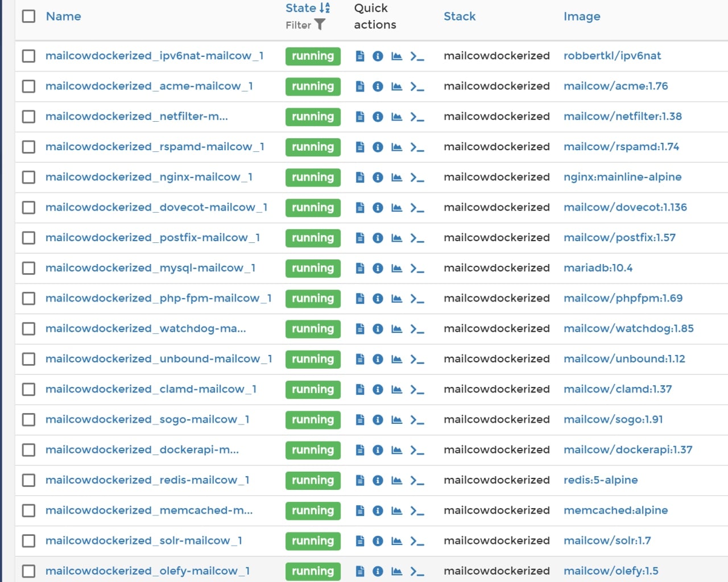Viewport: 728px width, 582px height.
Task: Click stack name in olefy-mailcow_1 row
Action: [497, 571]
